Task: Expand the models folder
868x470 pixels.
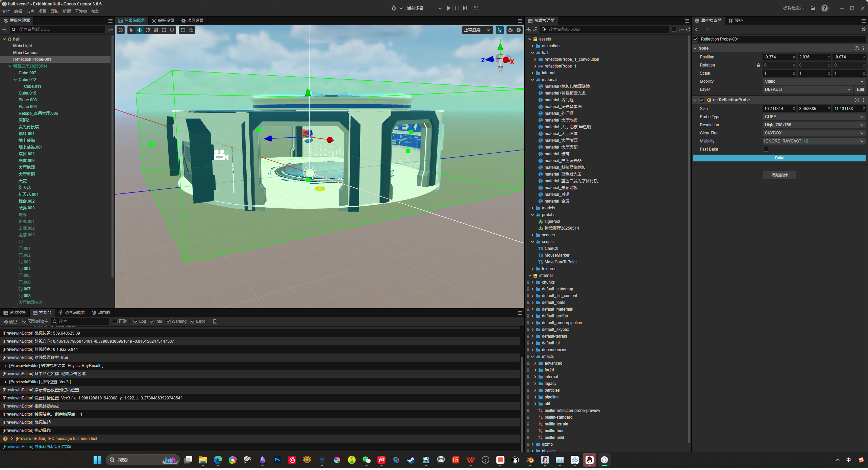Action: click(533, 208)
